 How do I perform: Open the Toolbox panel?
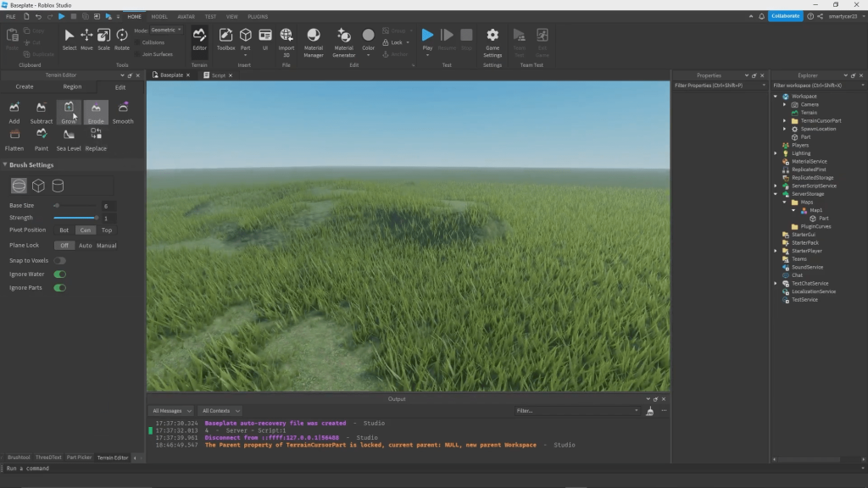pos(225,40)
